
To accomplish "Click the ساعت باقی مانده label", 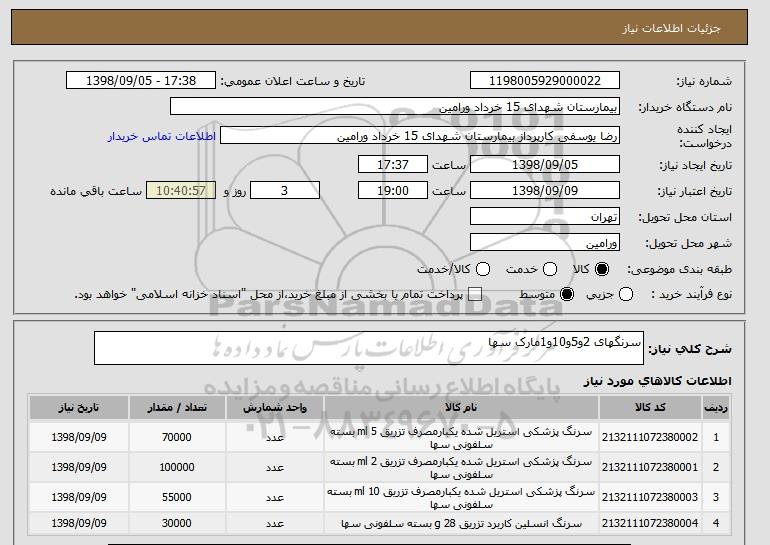I will coord(96,191).
